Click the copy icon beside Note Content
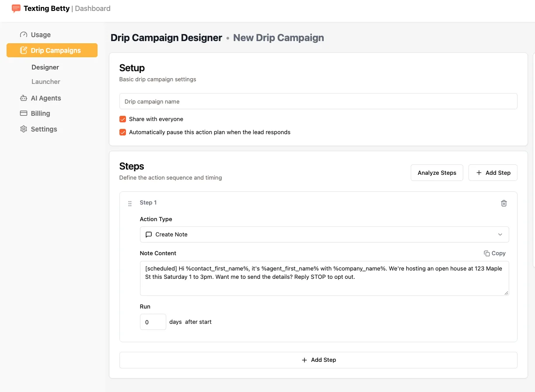The image size is (535, 392). (486, 253)
